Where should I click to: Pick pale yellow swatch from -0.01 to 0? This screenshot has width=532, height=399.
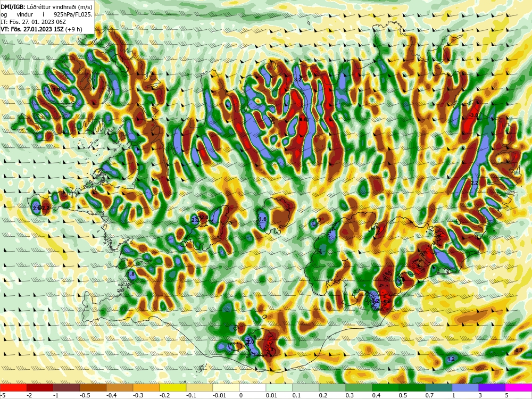226,388
